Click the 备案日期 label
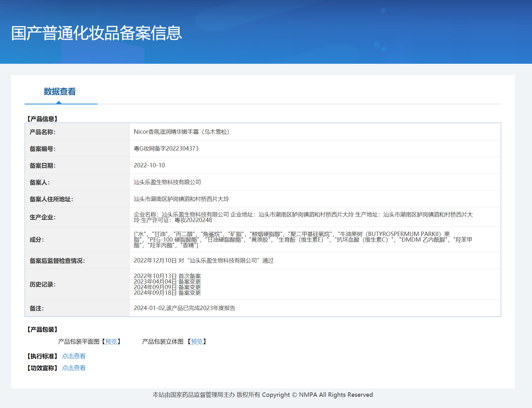This screenshot has width=532, height=408. [43, 165]
